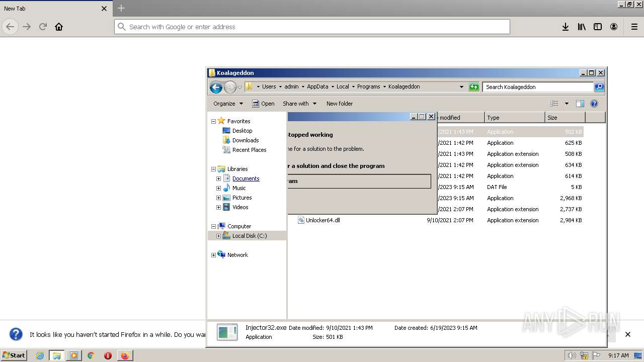Viewport: 644px width, 362px height.
Task: Open a new Firefox tab
Action: [121, 8]
